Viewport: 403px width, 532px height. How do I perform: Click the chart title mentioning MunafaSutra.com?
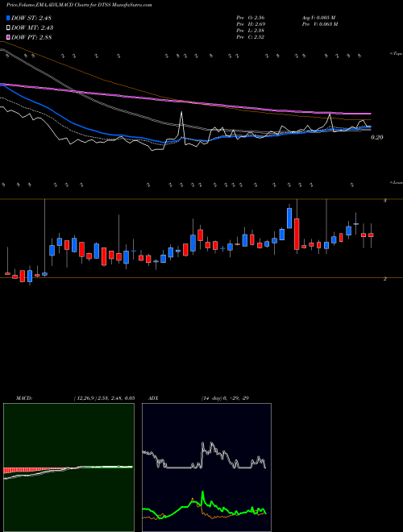(x=79, y=5)
